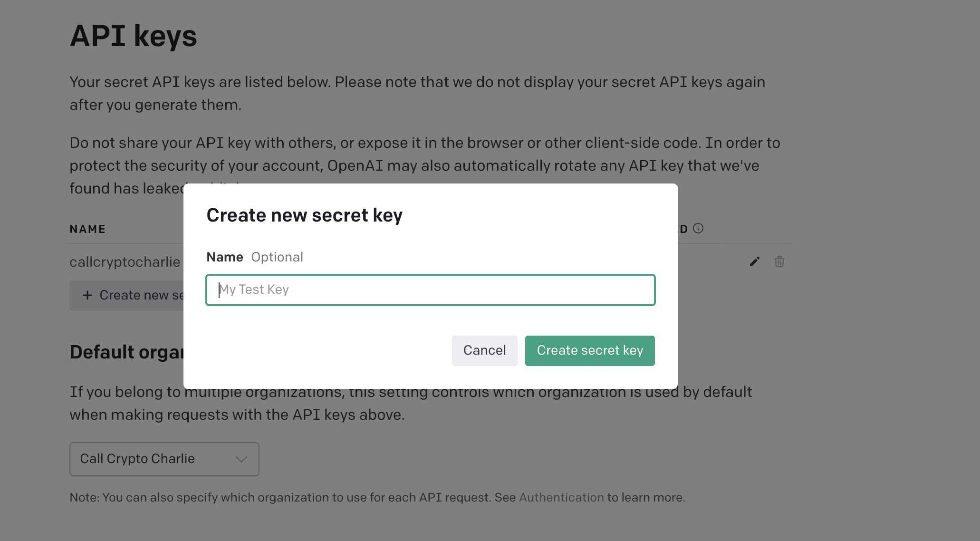Click the info icon beside the last column header
Image resolution: width=980 pixels, height=541 pixels.
coord(698,229)
